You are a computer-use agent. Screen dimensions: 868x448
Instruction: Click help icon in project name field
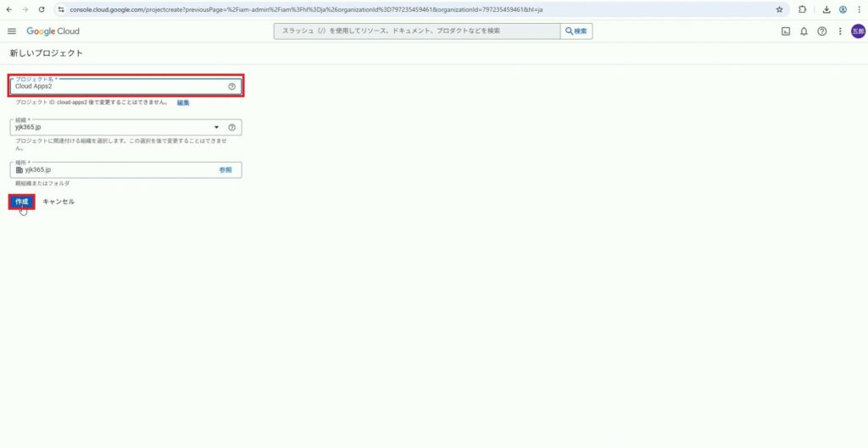231,86
